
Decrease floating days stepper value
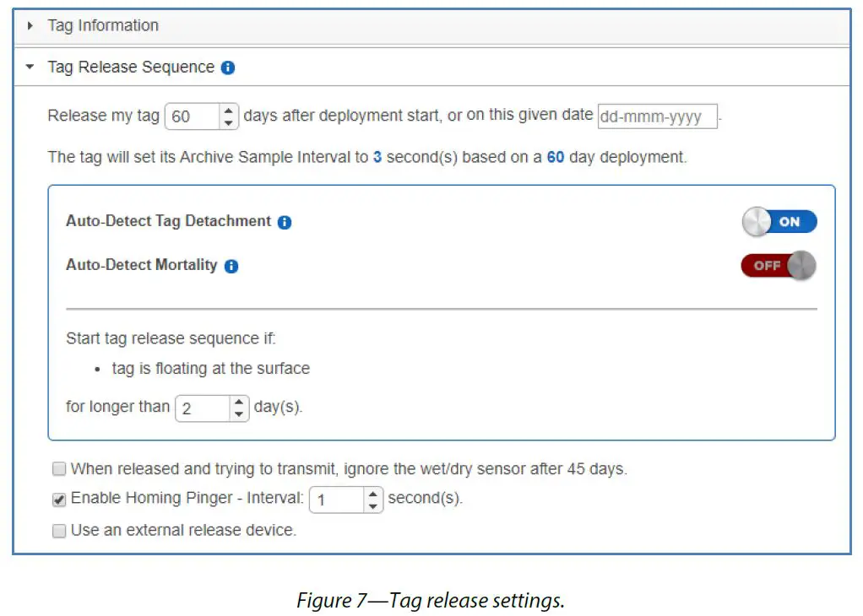point(240,414)
